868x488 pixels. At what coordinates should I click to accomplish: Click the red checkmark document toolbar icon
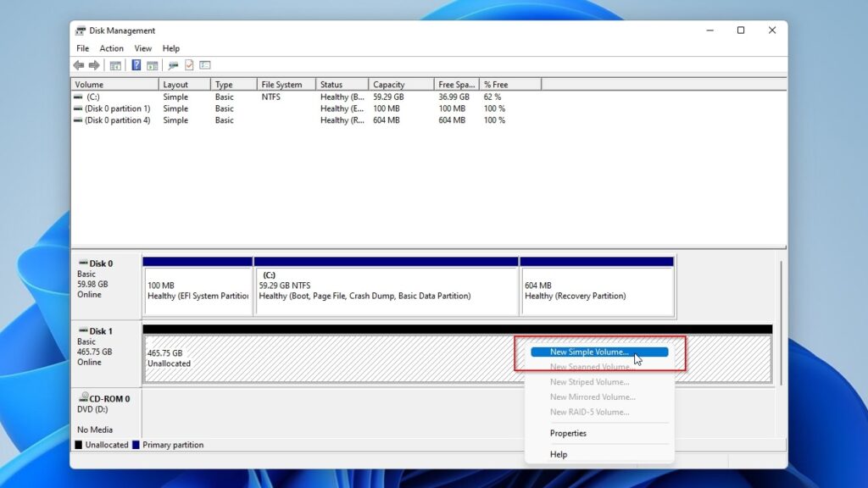(189, 65)
